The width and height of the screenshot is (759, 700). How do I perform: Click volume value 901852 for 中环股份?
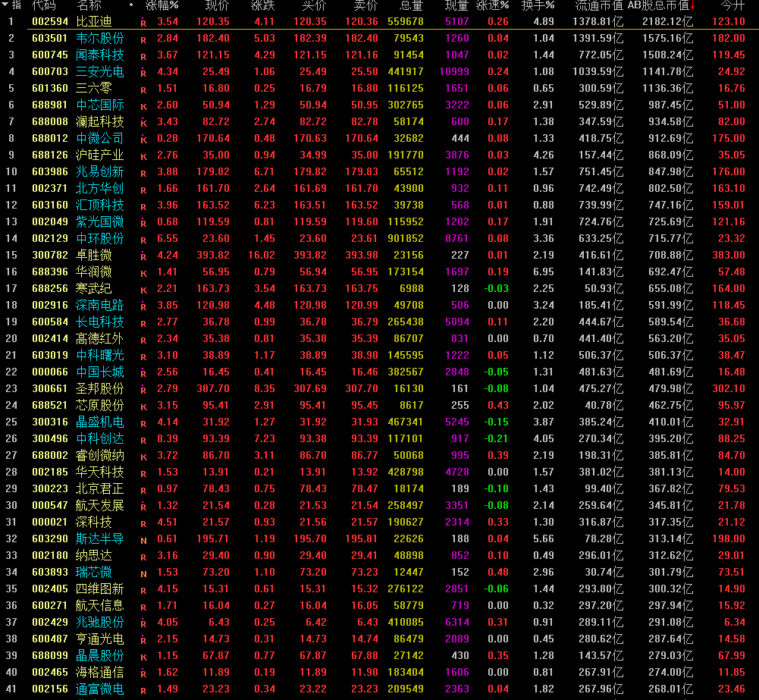[x=406, y=238]
